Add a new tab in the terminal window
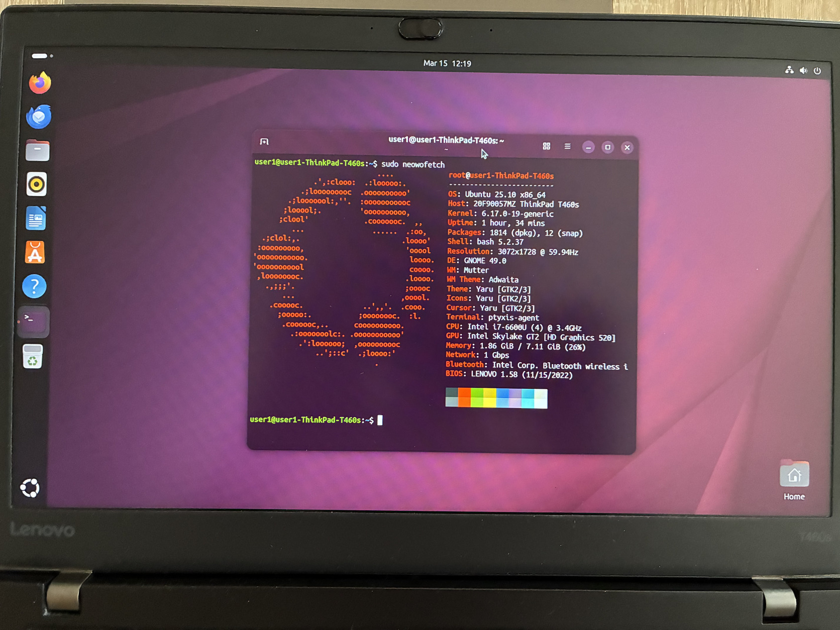Viewport: 840px width, 630px height. (x=264, y=142)
